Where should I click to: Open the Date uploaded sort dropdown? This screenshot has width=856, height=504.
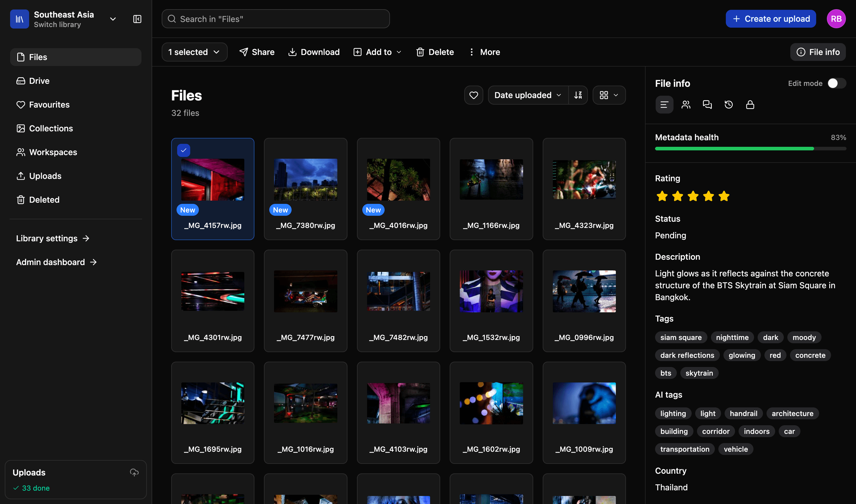click(x=528, y=95)
